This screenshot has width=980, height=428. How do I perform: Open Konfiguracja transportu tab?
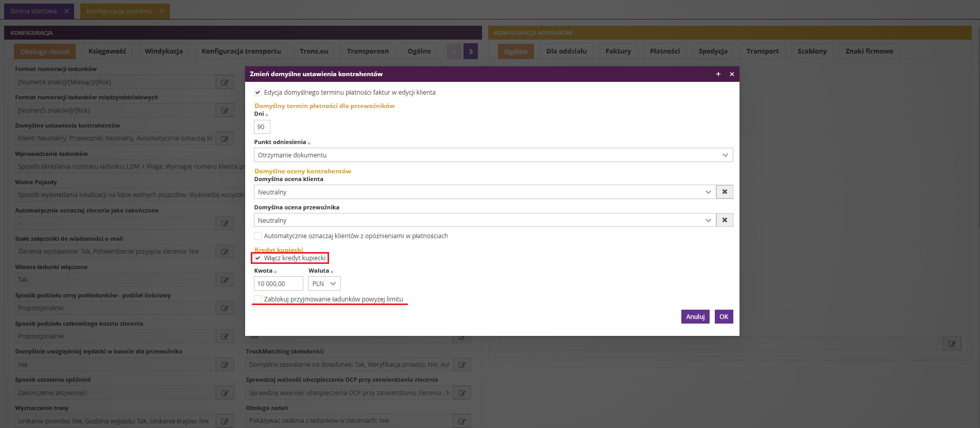tap(242, 51)
